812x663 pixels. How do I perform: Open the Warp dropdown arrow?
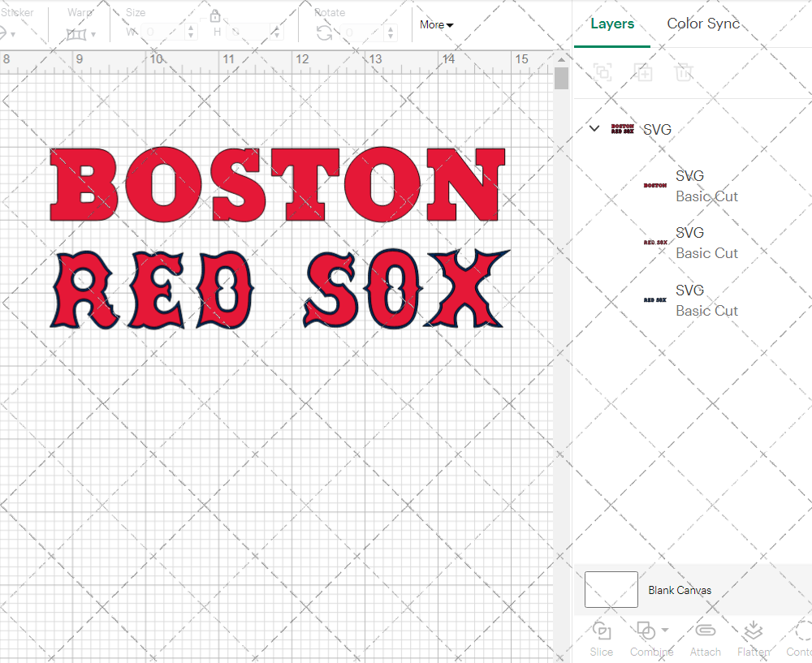tap(93, 35)
